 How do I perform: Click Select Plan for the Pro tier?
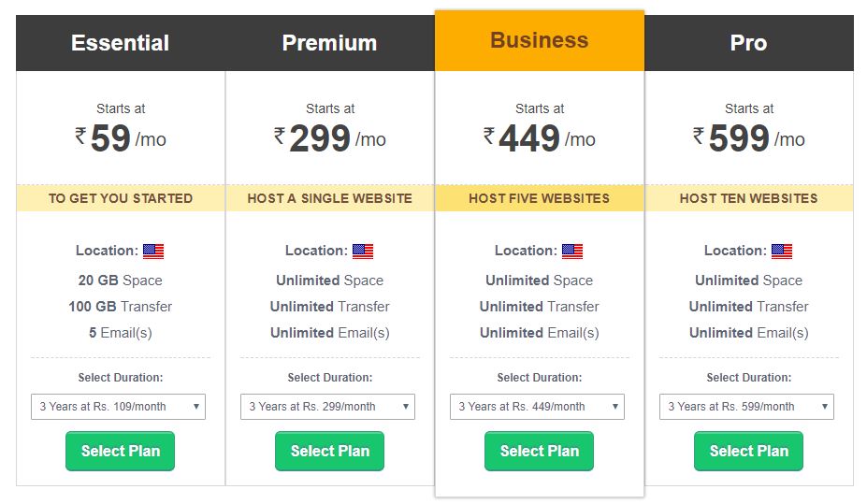(748, 451)
